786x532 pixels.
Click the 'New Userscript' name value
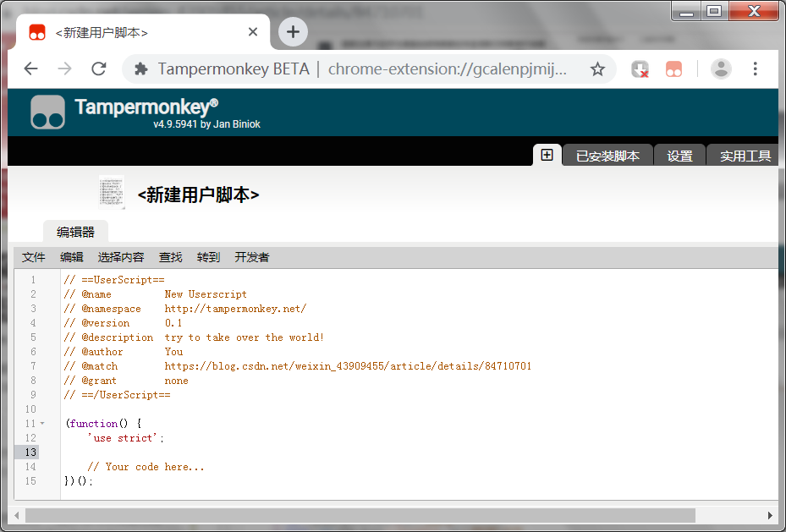click(x=206, y=294)
